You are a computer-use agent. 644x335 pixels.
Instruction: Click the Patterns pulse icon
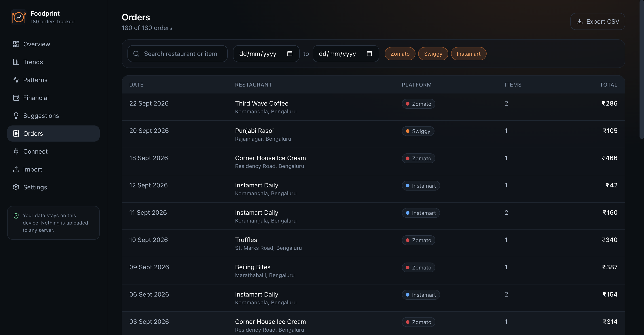point(16,80)
